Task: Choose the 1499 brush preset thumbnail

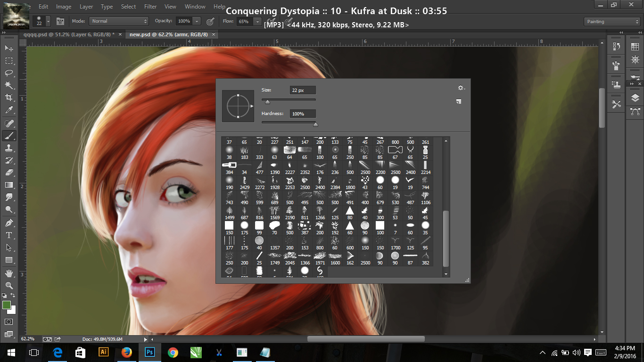Action: point(230,212)
